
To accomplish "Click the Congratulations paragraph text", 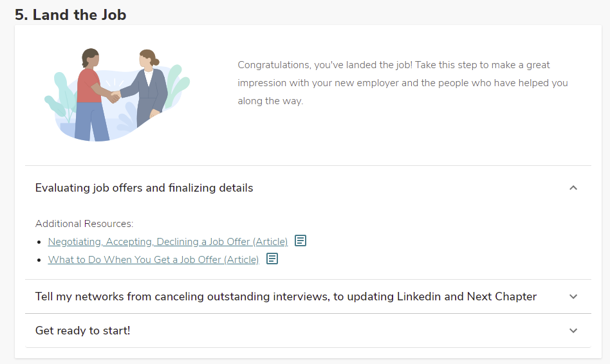I will (x=403, y=83).
